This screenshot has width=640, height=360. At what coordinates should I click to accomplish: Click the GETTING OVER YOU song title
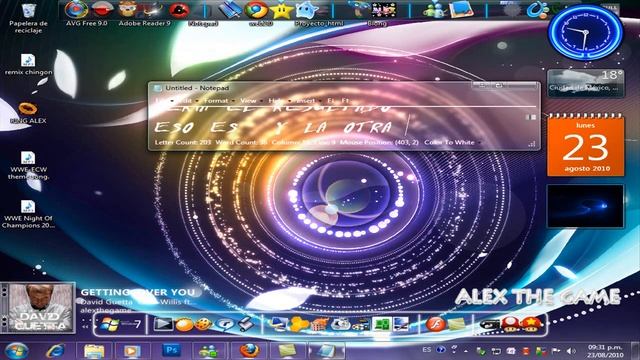[x=138, y=292]
